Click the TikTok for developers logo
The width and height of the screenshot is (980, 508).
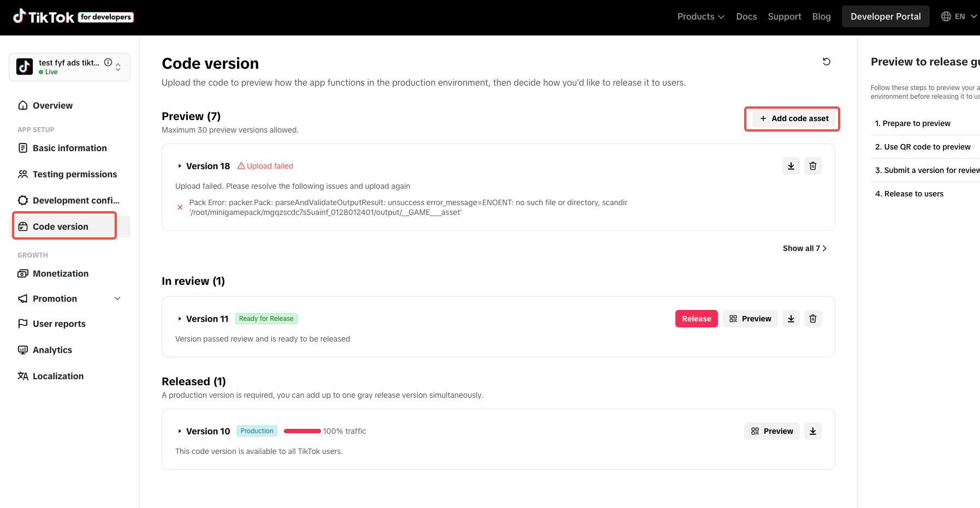coord(74,17)
